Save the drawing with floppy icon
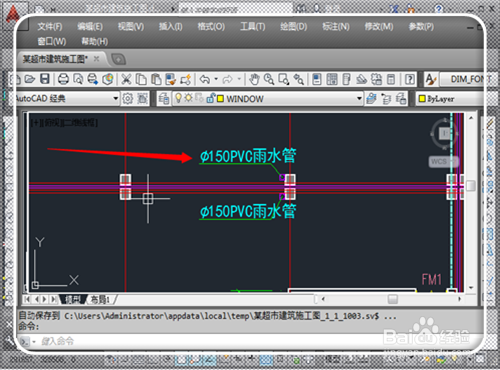Image resolution: width=500 pixels, height=370 pixels. point(45,79)
